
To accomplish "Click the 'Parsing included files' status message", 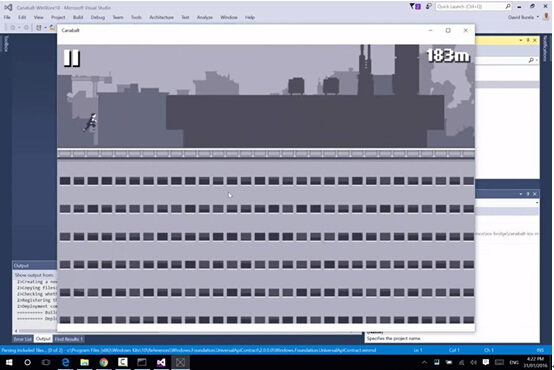I will pyautogui.click(x=189, y=350).
